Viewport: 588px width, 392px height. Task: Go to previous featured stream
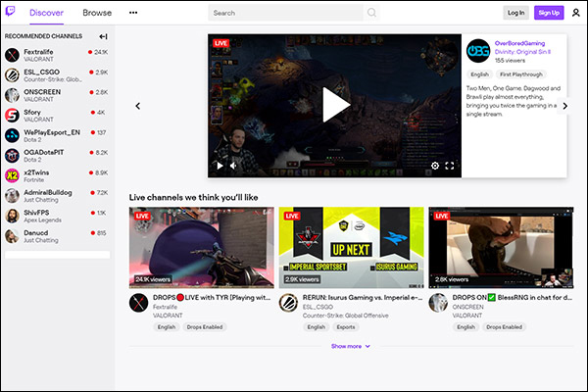pyautogui.click(x=138, y=106)
